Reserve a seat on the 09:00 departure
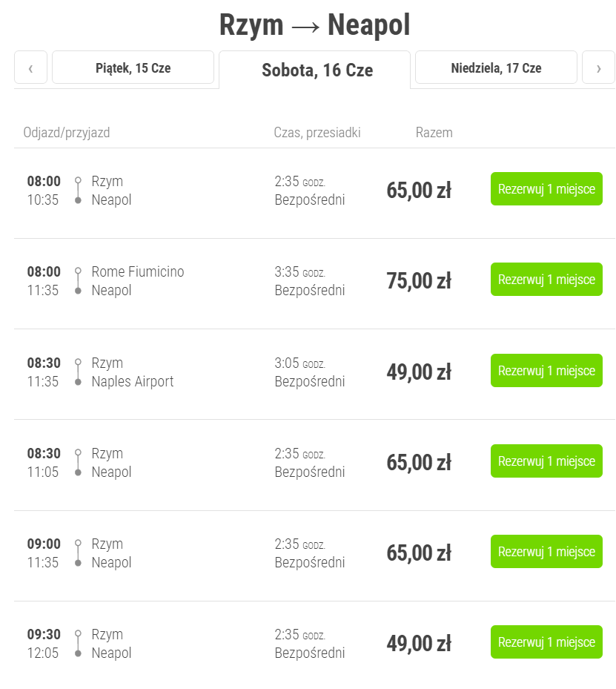Screen dimensions: 616x689 coord(546,552)
